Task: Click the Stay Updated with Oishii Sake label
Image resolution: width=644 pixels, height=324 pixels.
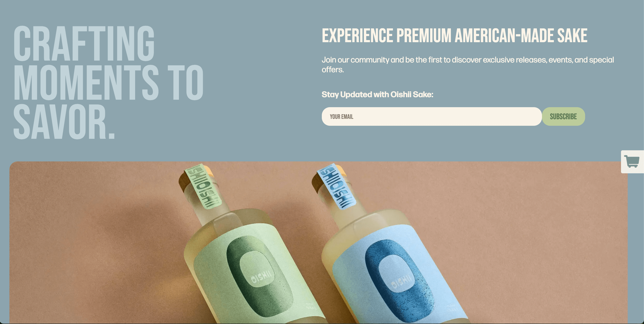Action: coord(377,95)
